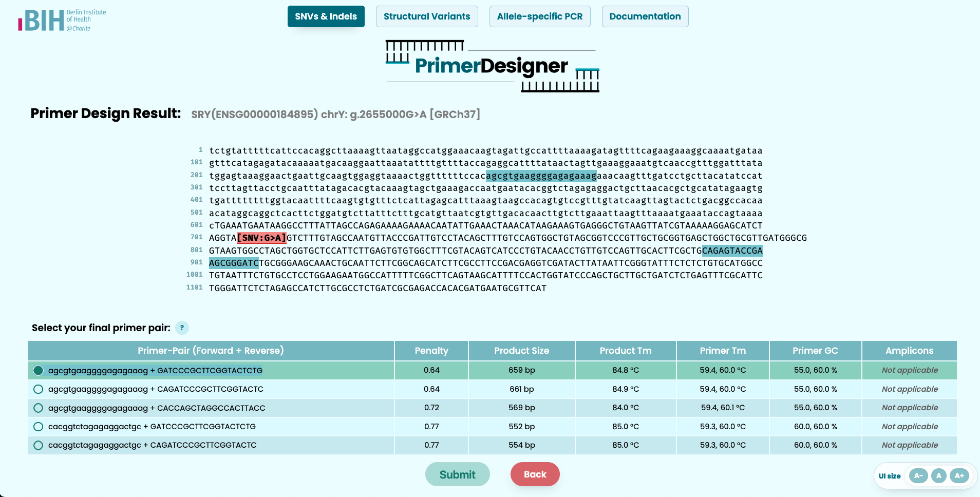
Task: Click the 84.9 °C product Tm cell
Action: 626,389
